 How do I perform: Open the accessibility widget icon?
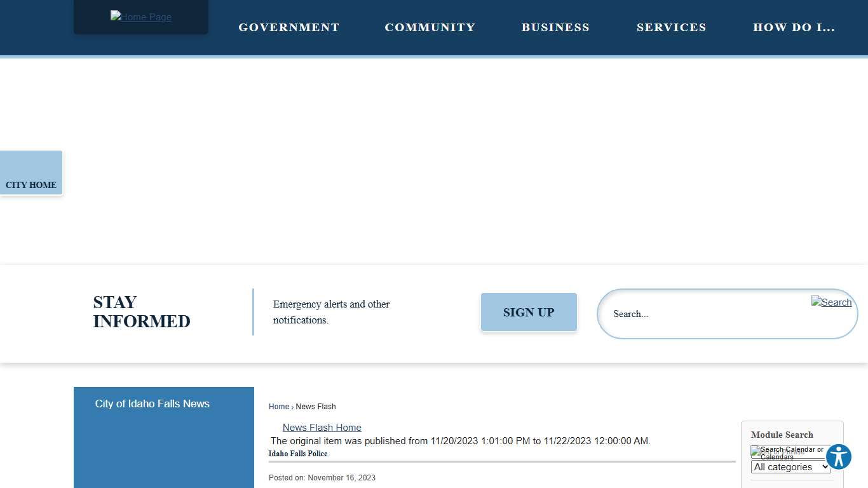(x=838, y=457)
